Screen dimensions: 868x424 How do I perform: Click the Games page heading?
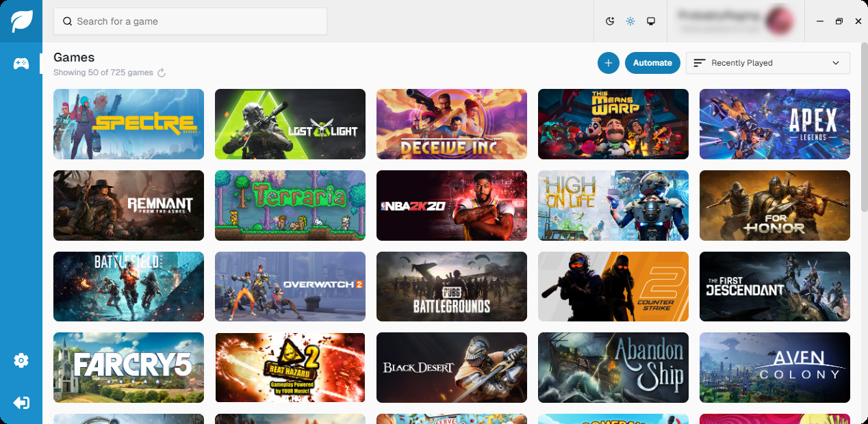coord(74,57)
